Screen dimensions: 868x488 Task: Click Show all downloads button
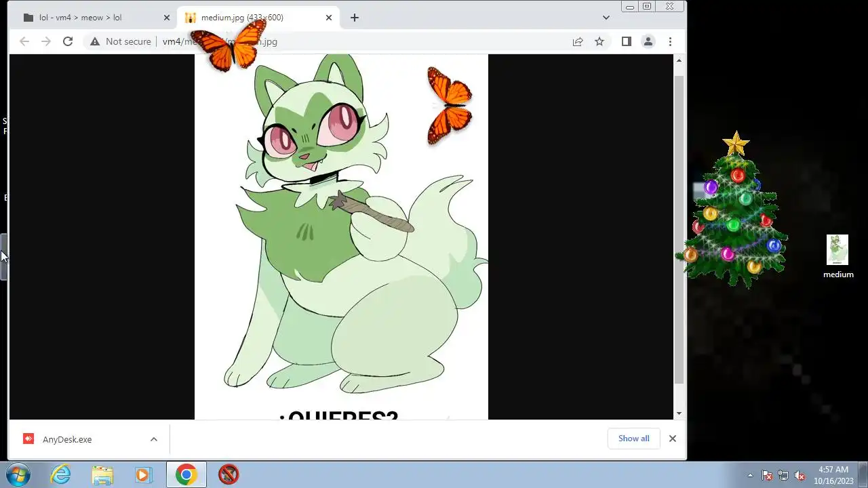pos(633,439)
